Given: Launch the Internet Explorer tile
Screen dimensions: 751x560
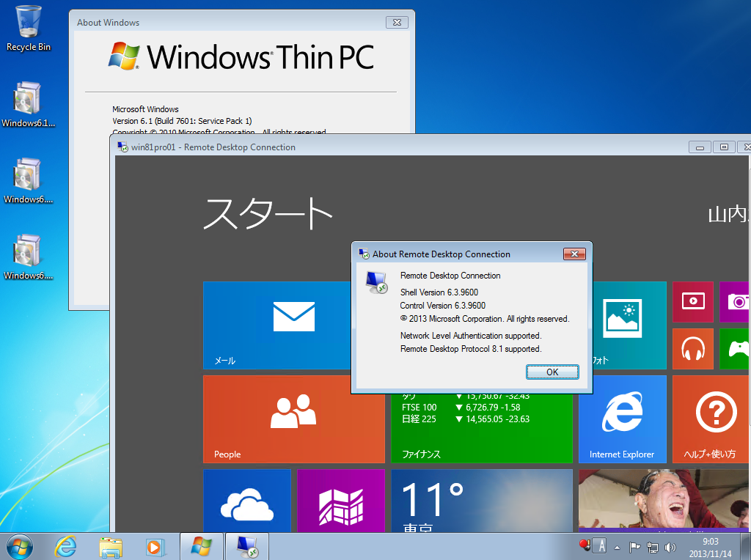Looking at the screenshot, I should pyautogui.click(x=622, y=419).
